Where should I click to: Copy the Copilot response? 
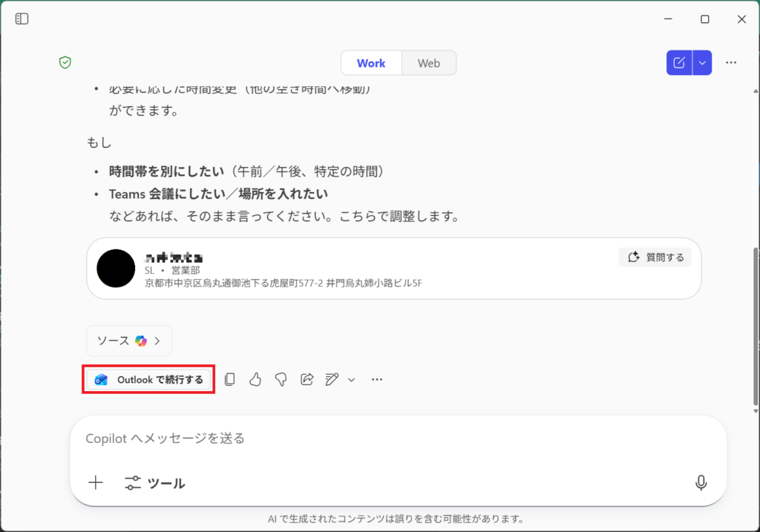[230, 379]
